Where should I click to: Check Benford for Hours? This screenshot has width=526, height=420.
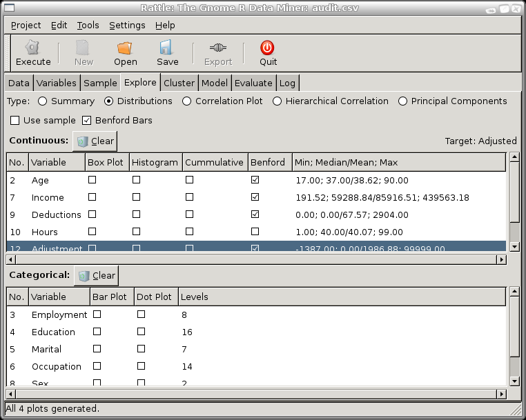[255, 232]
